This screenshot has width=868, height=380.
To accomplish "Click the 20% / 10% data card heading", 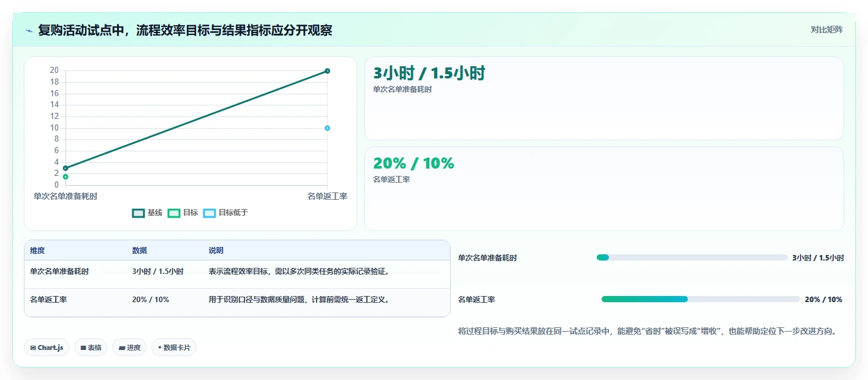I will (413, 163).
